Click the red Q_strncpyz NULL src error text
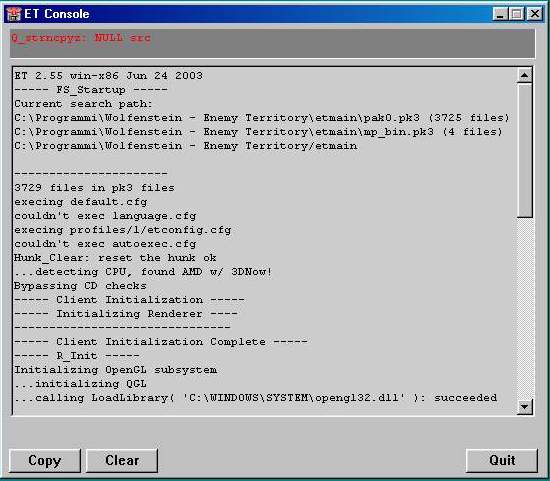The height and width of the screenshot is (481, 550). (x=81, y=38)
